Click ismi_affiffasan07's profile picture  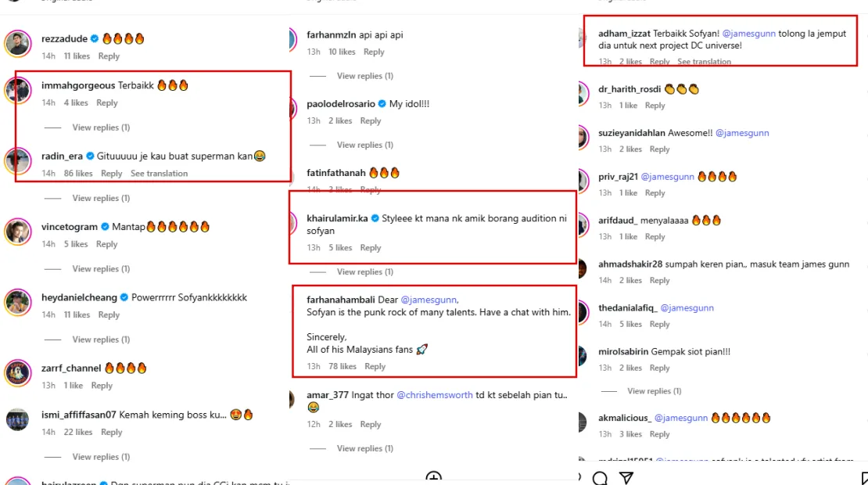17,420
